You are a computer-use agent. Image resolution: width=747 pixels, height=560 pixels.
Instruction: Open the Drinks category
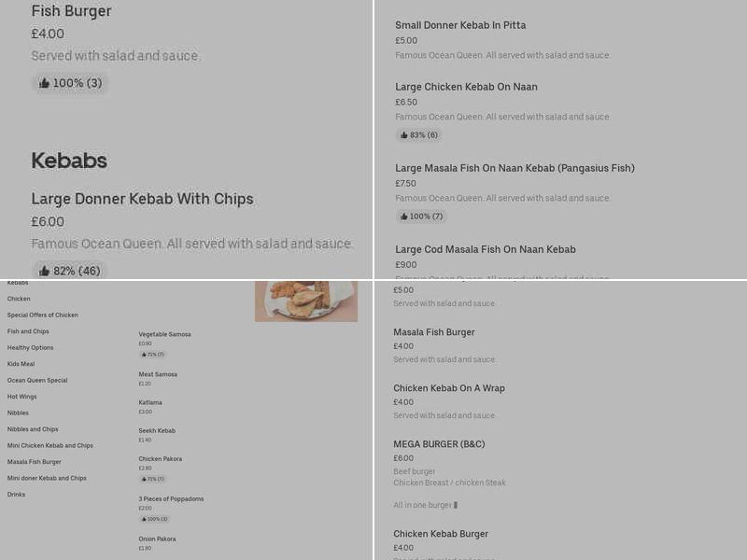click(17, 495)
